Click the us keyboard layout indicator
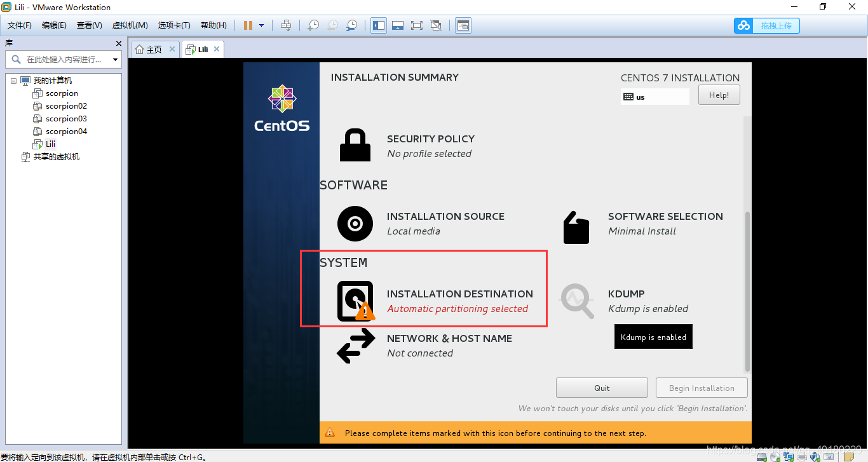Viewport: 868px width, 462px height. (655, 97)
